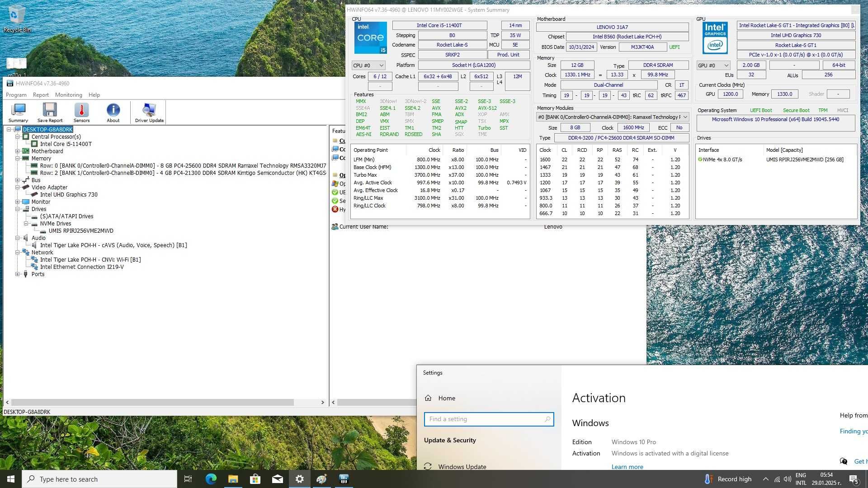The height and width of the screenshot is (488, 868).
Task: Click Windows Start button
Action: (11, 479)
